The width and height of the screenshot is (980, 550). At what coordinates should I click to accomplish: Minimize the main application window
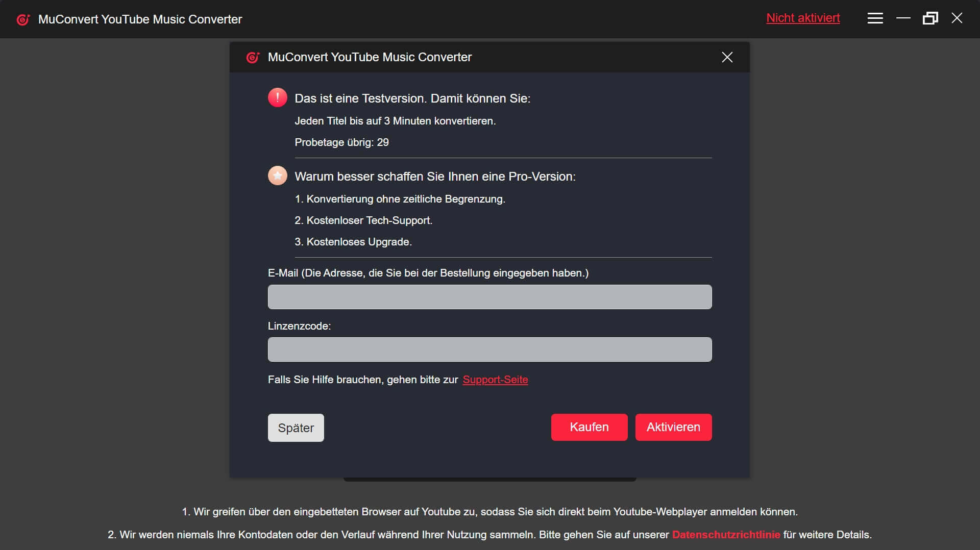click(903, 18)
